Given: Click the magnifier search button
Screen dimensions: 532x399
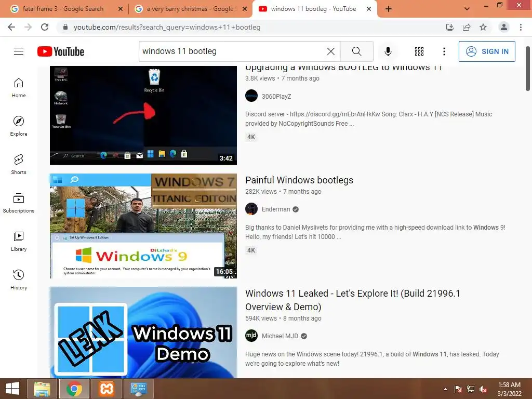Looking at the screenshot, I should (356, 51).
